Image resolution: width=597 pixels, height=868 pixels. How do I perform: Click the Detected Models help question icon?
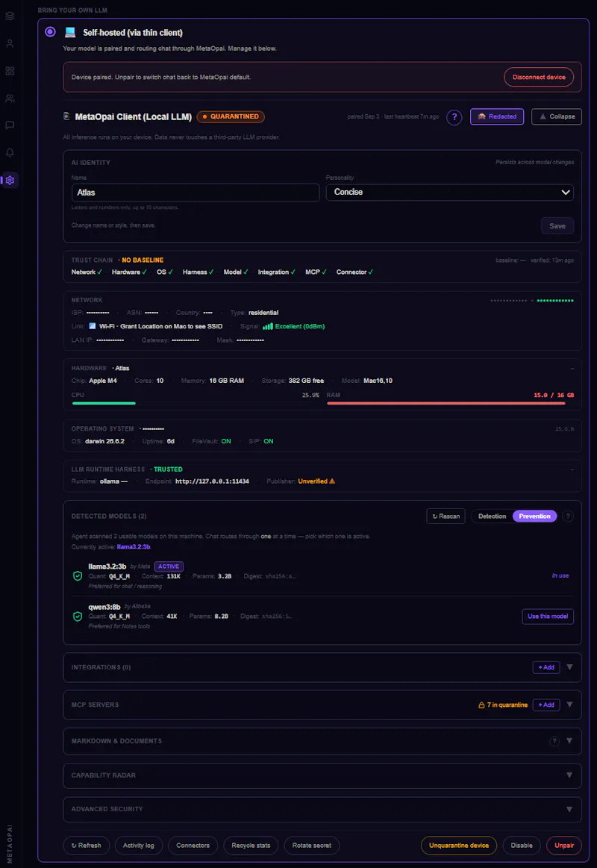(x=568, y=516)
